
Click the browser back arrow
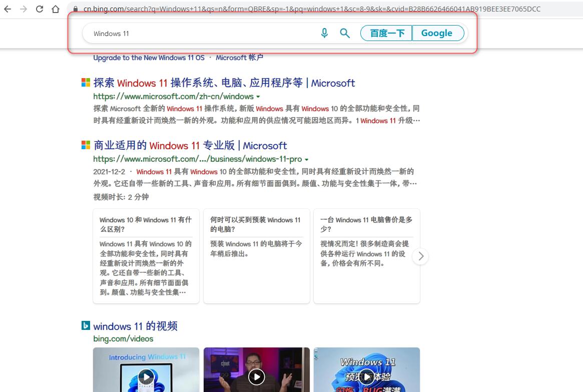[x=8, y=9]
